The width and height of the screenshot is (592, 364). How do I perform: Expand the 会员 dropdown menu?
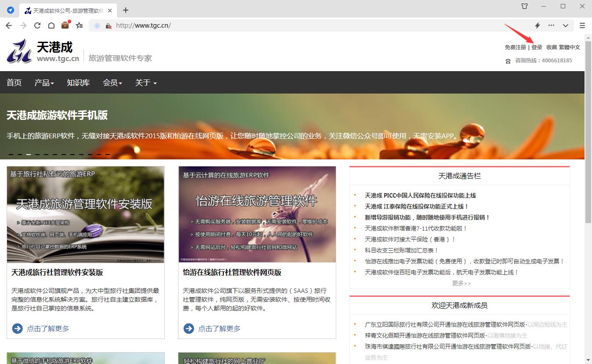(x=112, y=83)
